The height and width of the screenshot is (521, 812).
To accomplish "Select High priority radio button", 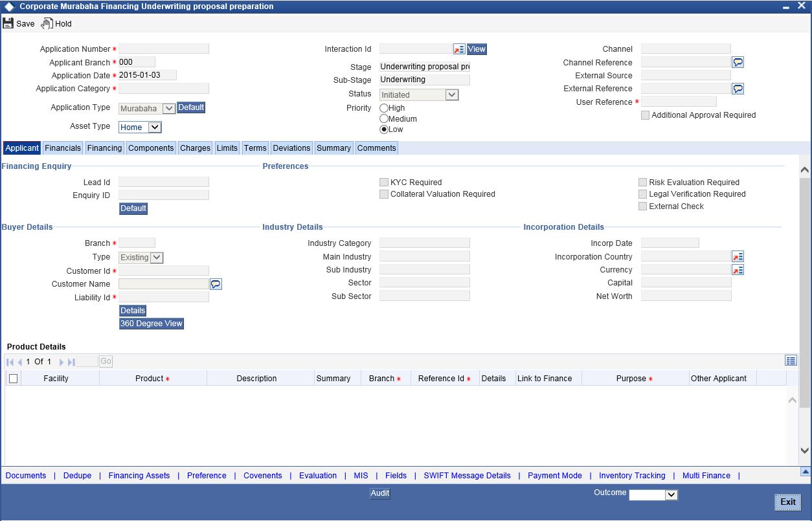I will pos(384,108).
